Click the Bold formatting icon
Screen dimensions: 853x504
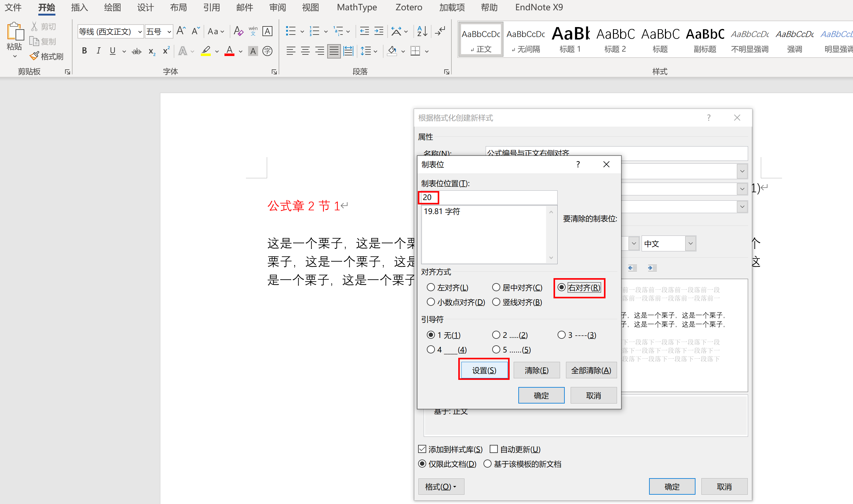(x=84, y=51)
